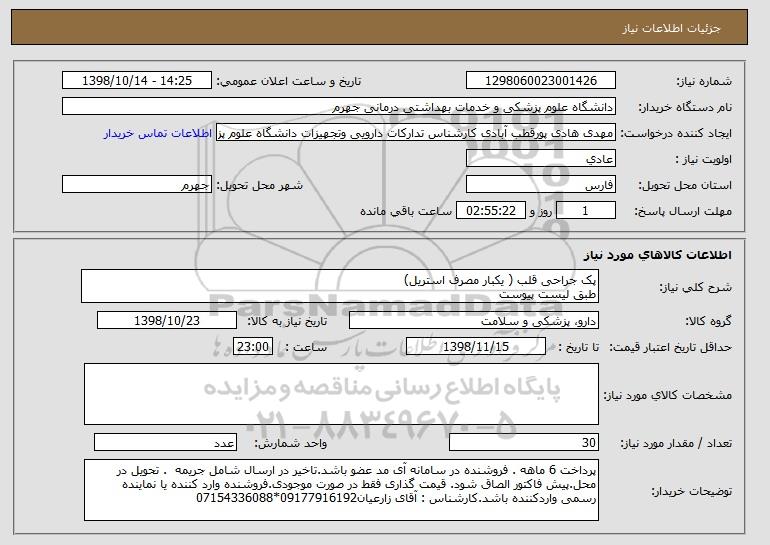
Task: Click the label اولویت نیاز
Action: pyautogui.click(x=704, y=159)
